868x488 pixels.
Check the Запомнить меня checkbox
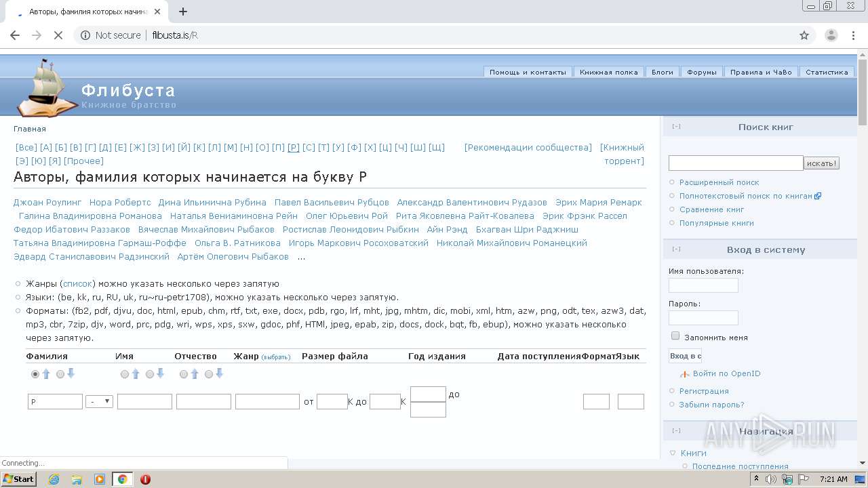675,336
